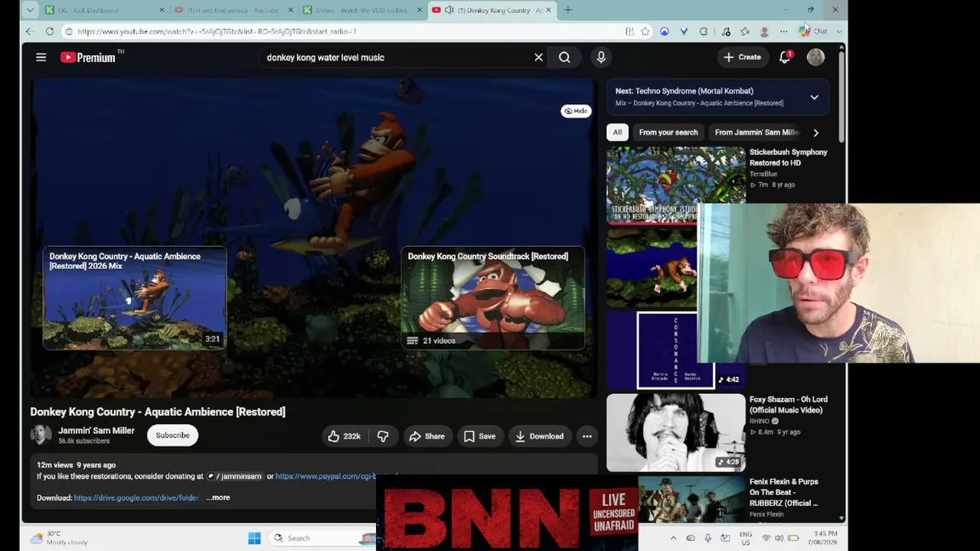This screenshot has height=551, width=980.
Task: Like the Aquatic Ambience video
Action: click(344, 436)
